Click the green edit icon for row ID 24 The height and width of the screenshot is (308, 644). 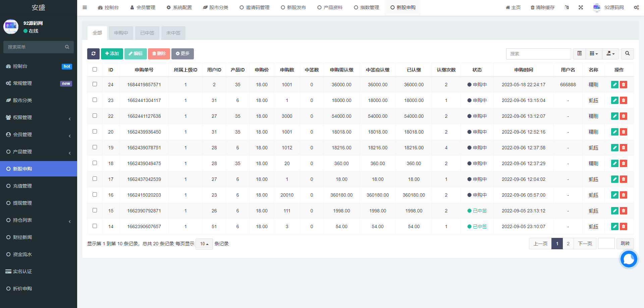[x=614, y=85]
